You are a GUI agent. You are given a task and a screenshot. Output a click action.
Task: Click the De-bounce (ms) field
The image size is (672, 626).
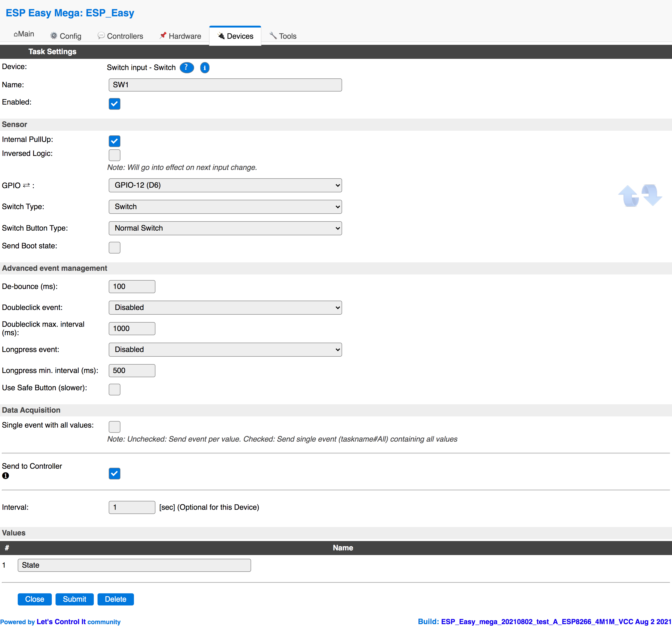click(x=132, y=286)
